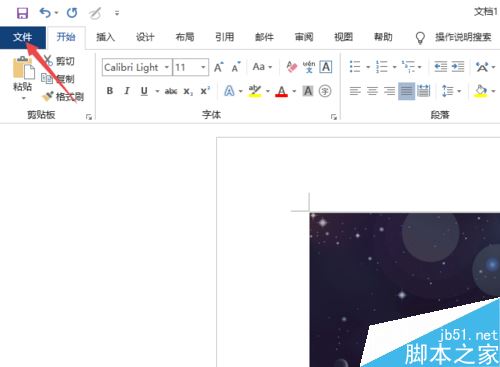Click the multilevel list icon
The image size is (500, 367).
click(x=408, y=67)
